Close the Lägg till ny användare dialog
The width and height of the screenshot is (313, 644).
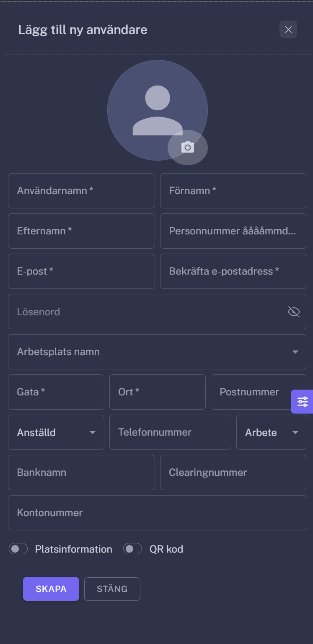tap(288, 29)
